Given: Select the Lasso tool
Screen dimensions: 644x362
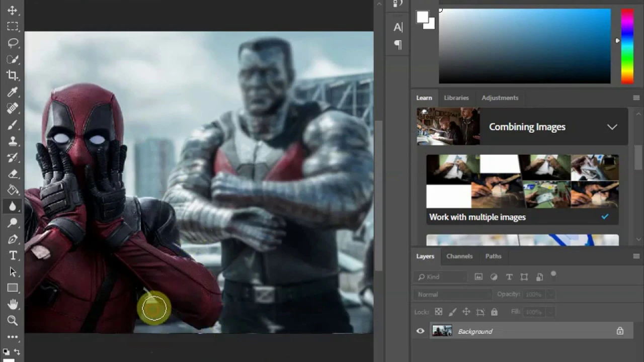Looking at the screenshot, I should [x=13, y=43].
